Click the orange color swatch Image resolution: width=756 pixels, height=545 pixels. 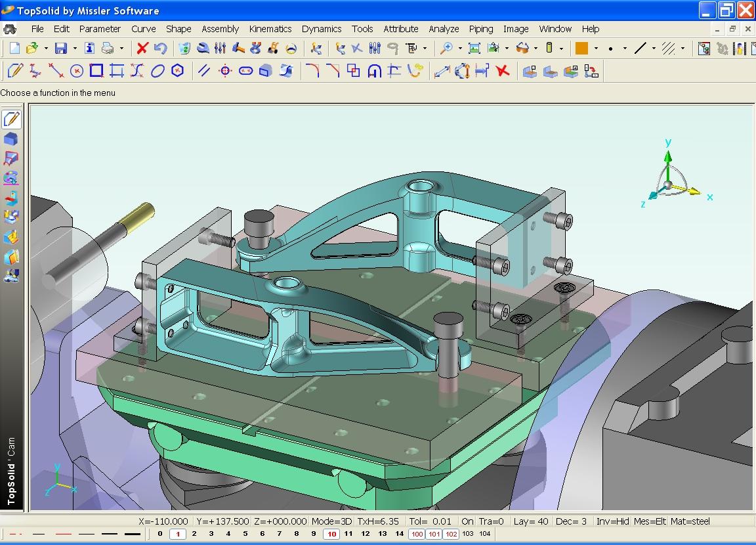click(581, 48)
